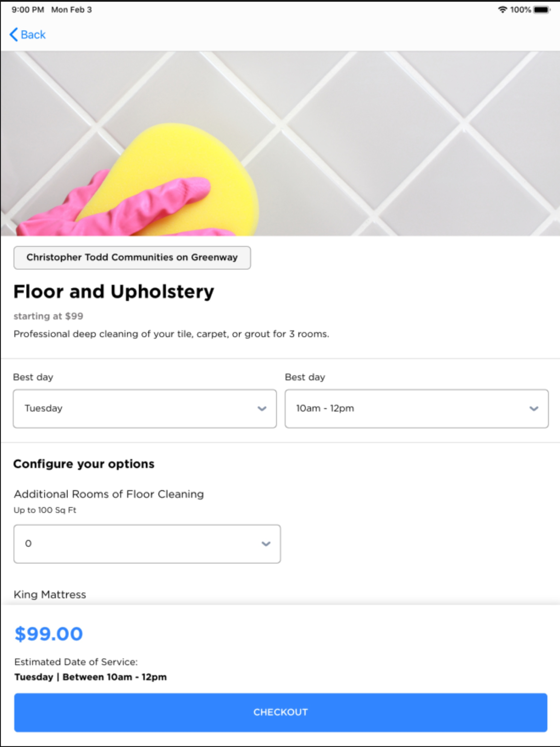Tap the $99.00 total price
This screenshot has height=747, width=560.
click(49, 634)
